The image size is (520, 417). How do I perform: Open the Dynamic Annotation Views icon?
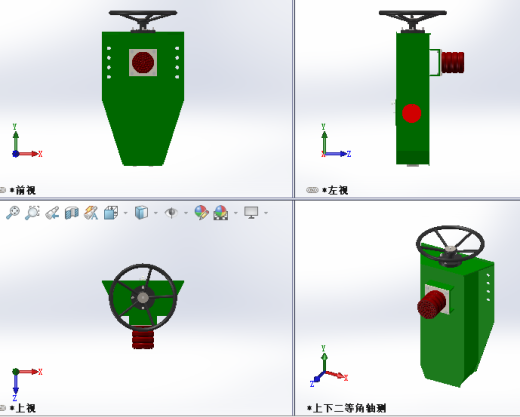(91, 213)
